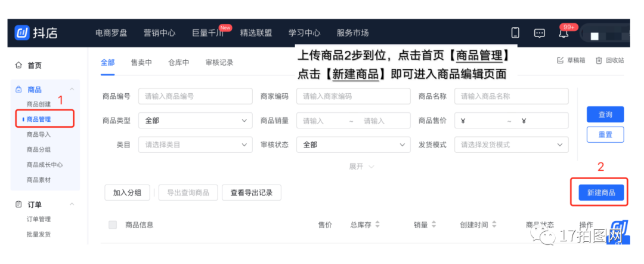Open 商品创建 in sidebar
The width and height of the screenshot is (644, 264).
[39, 104]
